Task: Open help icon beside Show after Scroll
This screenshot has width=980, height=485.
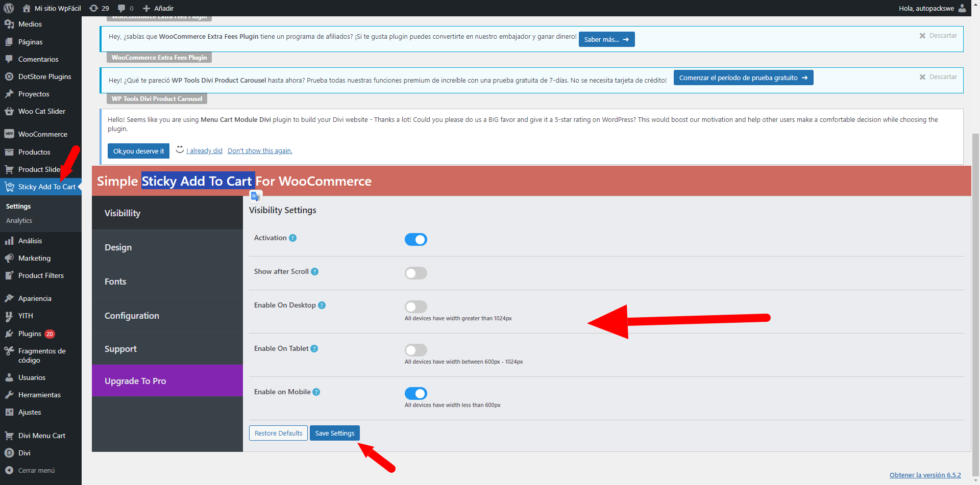Action: coord(314,272)
